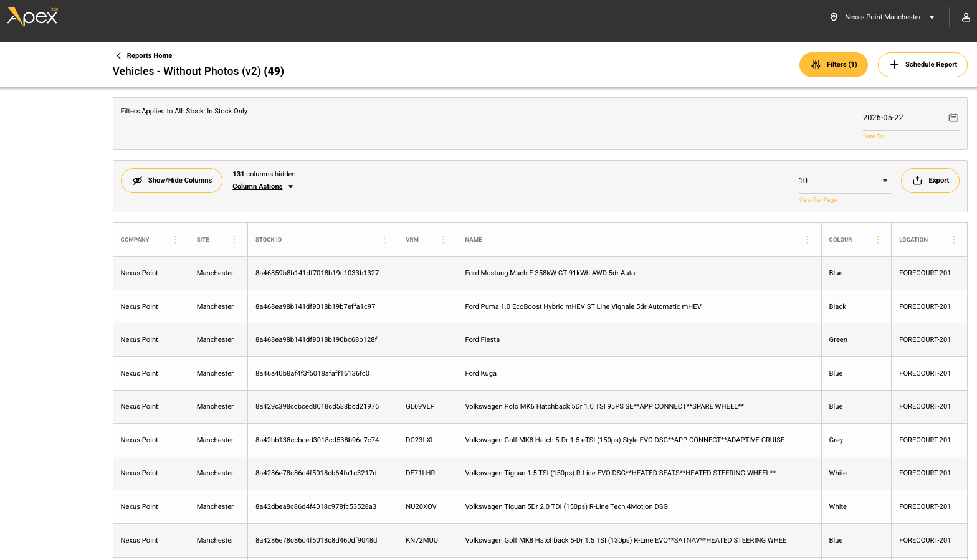This screenshot has width=977, height=560.
Task: Sort by COLOUR column header
Action: coord(841,240)
